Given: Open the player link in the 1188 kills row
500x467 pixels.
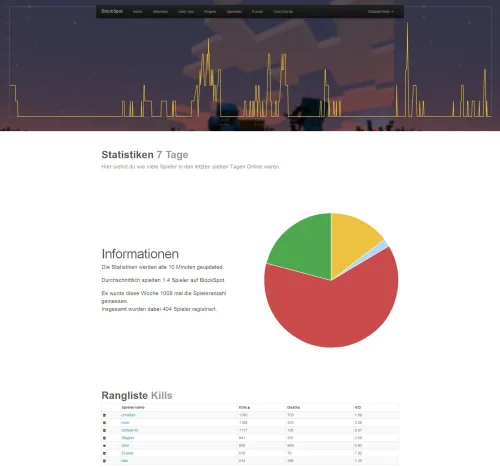Looking at the screenshot, I should 125,423.
